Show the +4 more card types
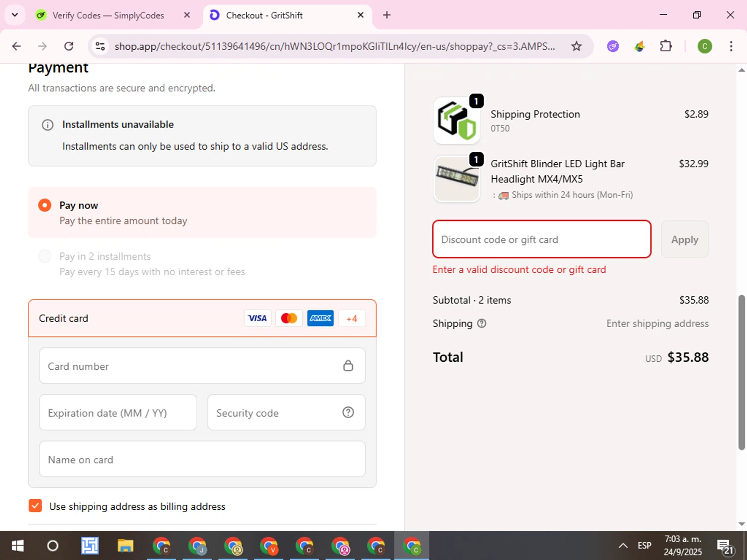 pyautogui.click(x=352, y=319)
